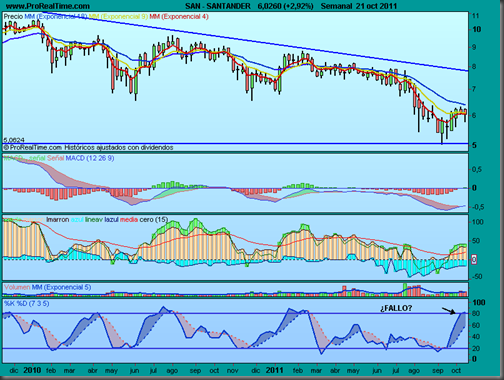Click the feb label right after 2011

click(297, 371)
